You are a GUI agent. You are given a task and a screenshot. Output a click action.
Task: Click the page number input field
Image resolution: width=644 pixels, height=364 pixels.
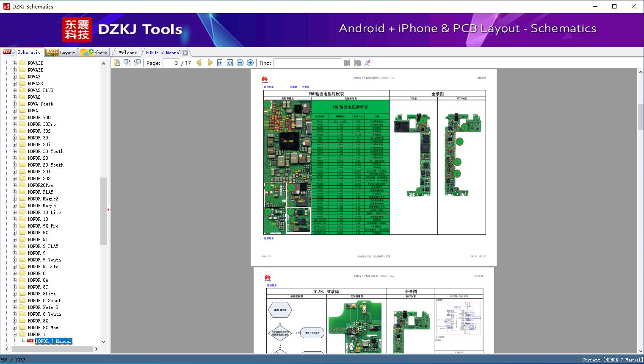click(x=171, y=63)
